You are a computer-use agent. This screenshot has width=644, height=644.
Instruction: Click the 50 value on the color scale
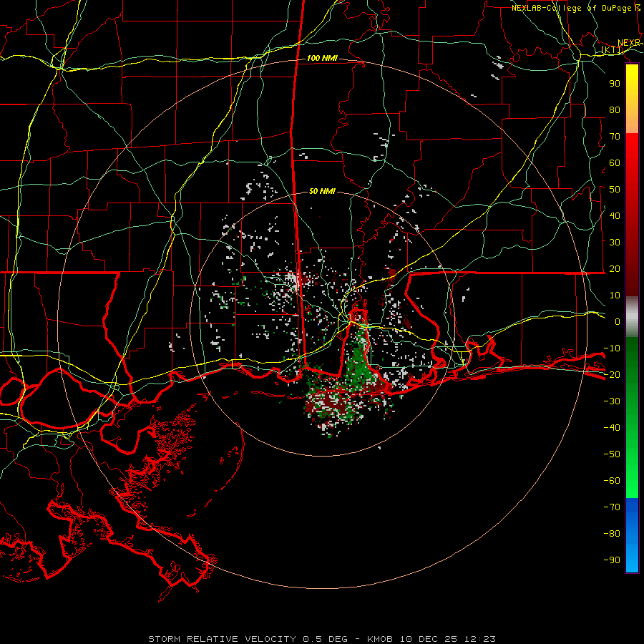coord(615,190)
